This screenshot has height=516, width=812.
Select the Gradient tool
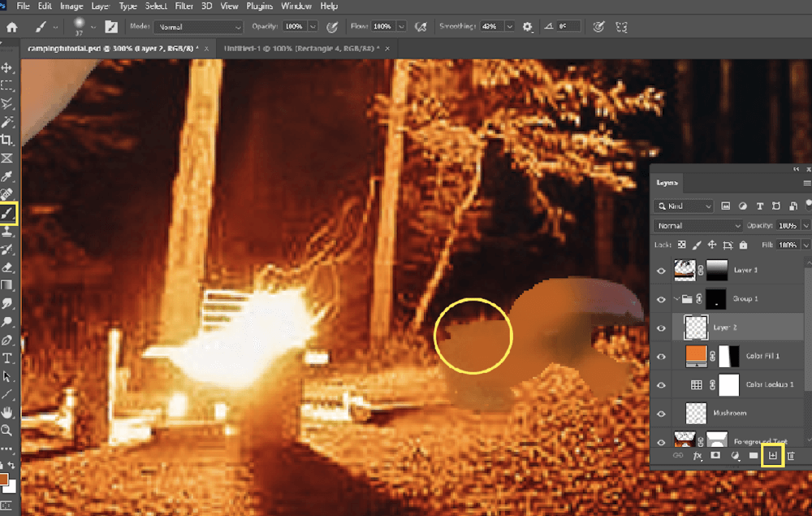pyautogui.click(x=6, y=285)
